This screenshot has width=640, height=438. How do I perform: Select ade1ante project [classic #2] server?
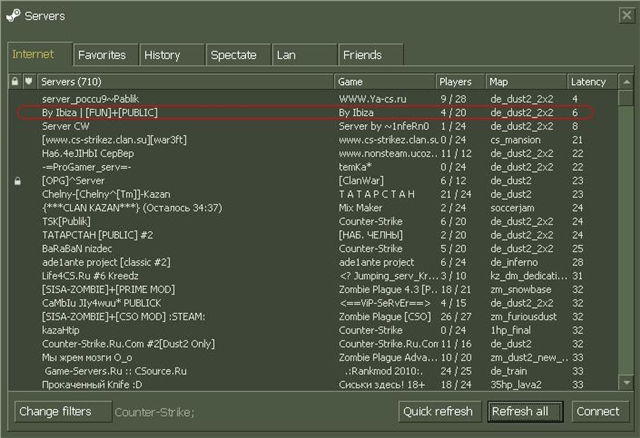click(x=312, y=262)
